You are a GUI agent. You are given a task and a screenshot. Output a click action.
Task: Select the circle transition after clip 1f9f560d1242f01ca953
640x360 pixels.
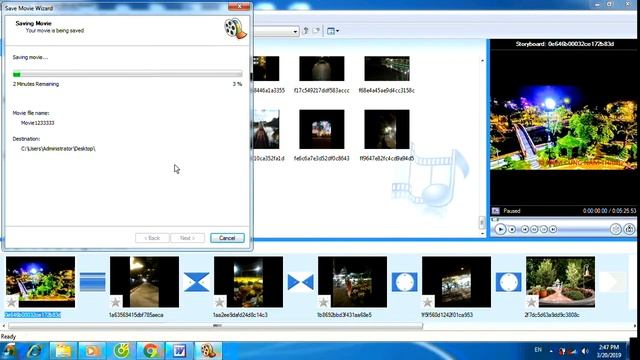click(509, 282)
